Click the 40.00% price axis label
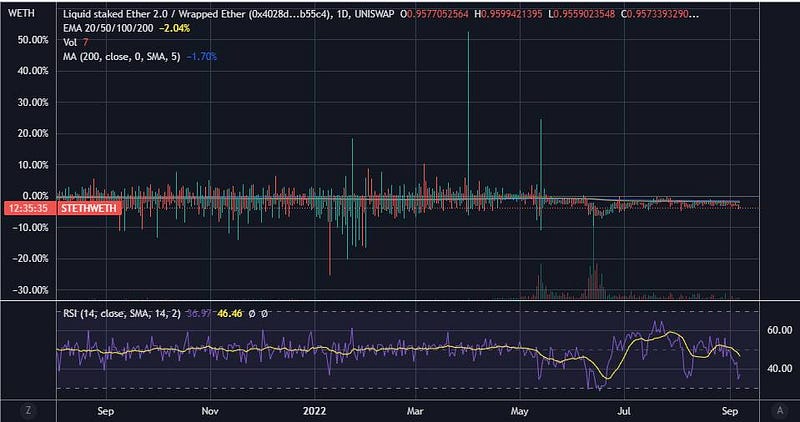The height and width of the screenshot is (422, 800). [33, 71]
